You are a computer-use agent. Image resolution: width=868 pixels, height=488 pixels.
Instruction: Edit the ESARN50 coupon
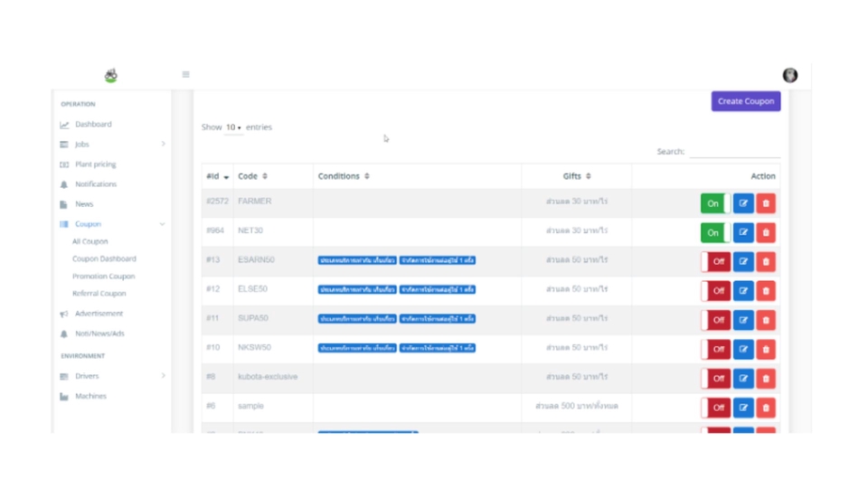pyautogui.click(x=743, y=261)
